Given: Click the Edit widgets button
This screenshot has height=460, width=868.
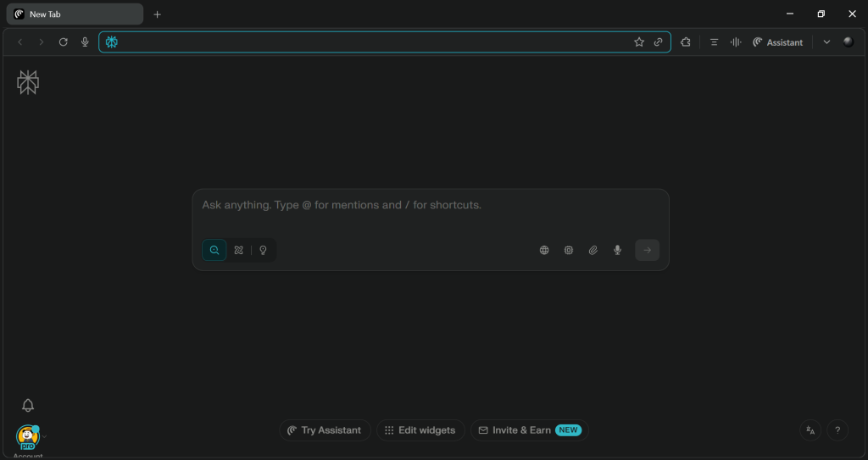Looking at the screenshot, I should [420, 430].
